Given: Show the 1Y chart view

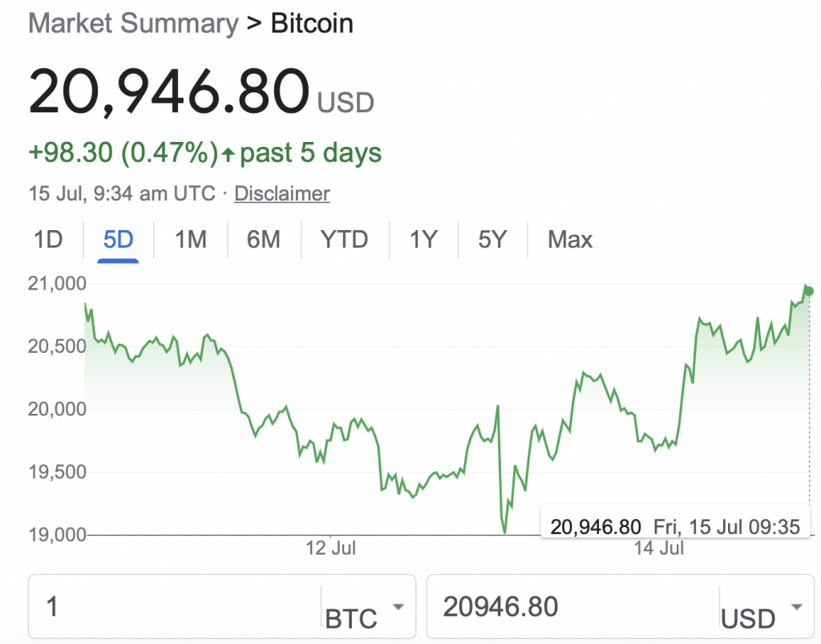Looking at the screenshot, I should [x=423, y=240].
